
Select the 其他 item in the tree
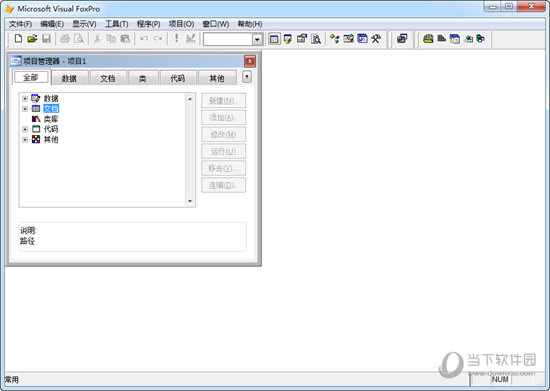pos(51,139)
